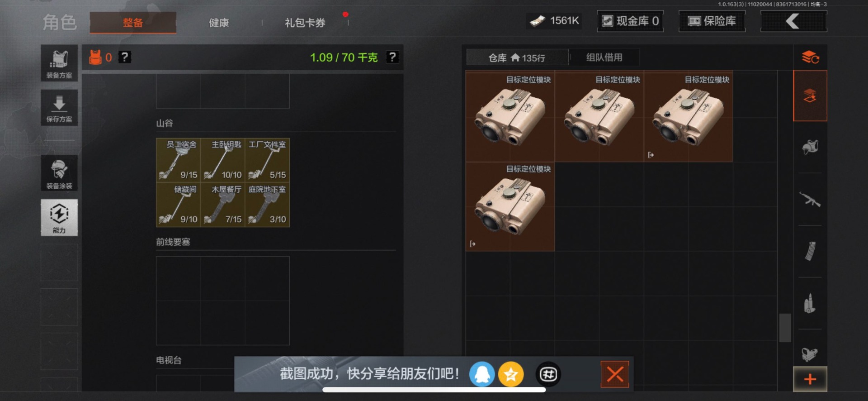The width and height of the screenshot is (868, 401).
Task: Open the 装备方案 loadout icon
Action: point(59,63)
